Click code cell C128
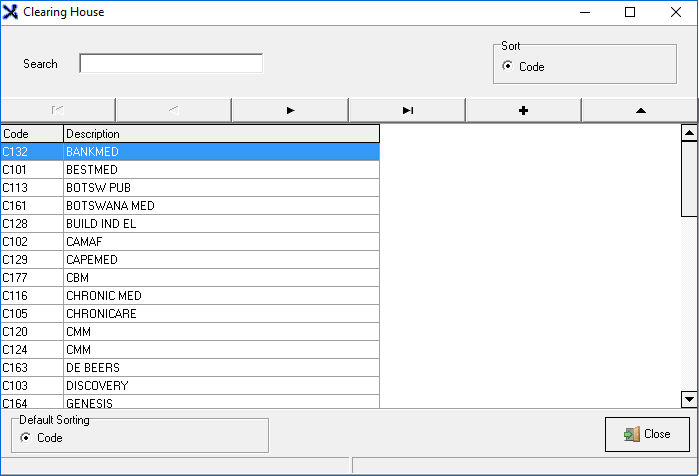This screenshot has width=699, height=476. click(x=32, y=224)
